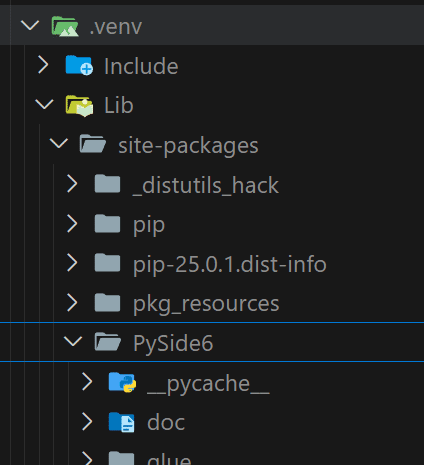The height and width of the screenshot is (465, 424).
Task: Select the pkg_resources folder
Action: 212,303
